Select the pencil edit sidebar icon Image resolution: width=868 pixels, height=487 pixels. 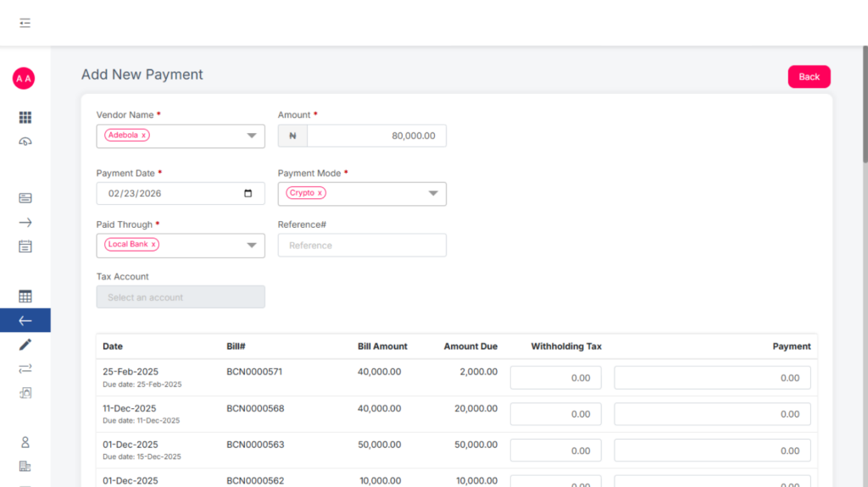coord(25,345)
